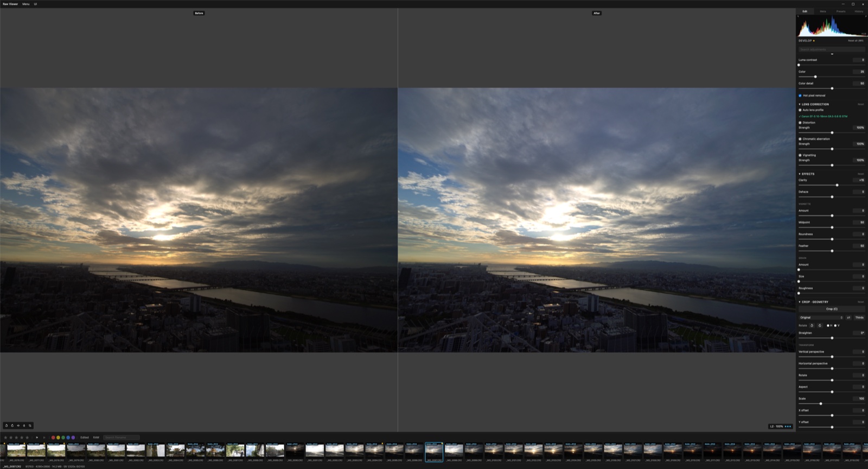Adjust the Scale slider

(832, 404)
